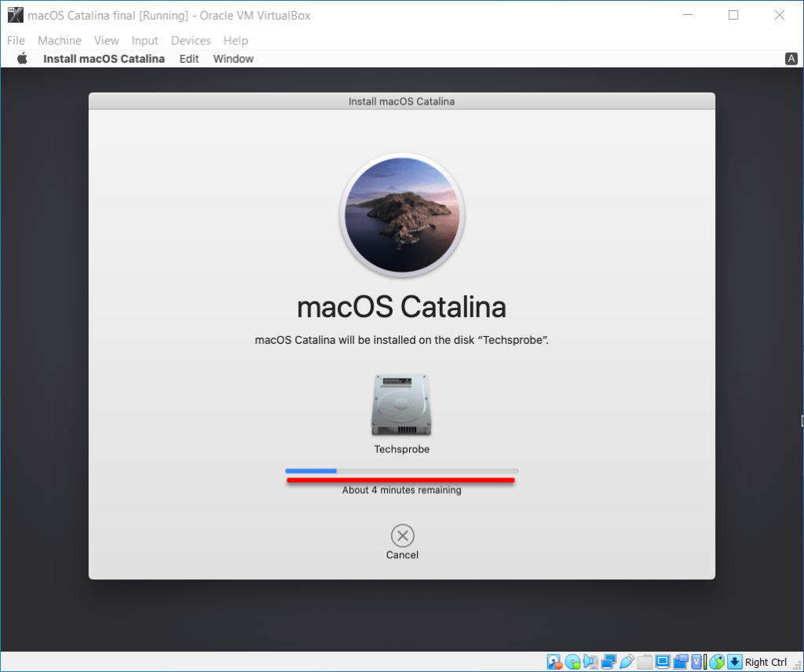The image size is (804, 672).
Task: Click the recording status icon
Action: click(681, 662)
